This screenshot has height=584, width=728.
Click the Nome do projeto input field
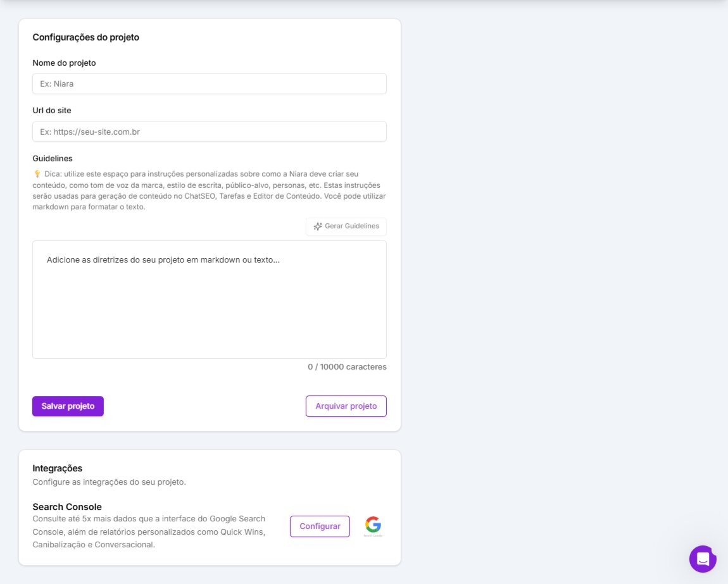tap(209, 83)
